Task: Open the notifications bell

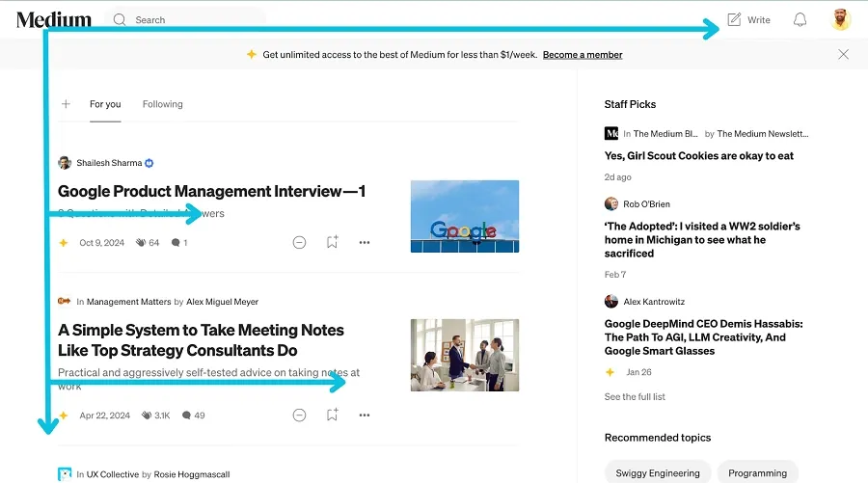Action: pos(800,19)
